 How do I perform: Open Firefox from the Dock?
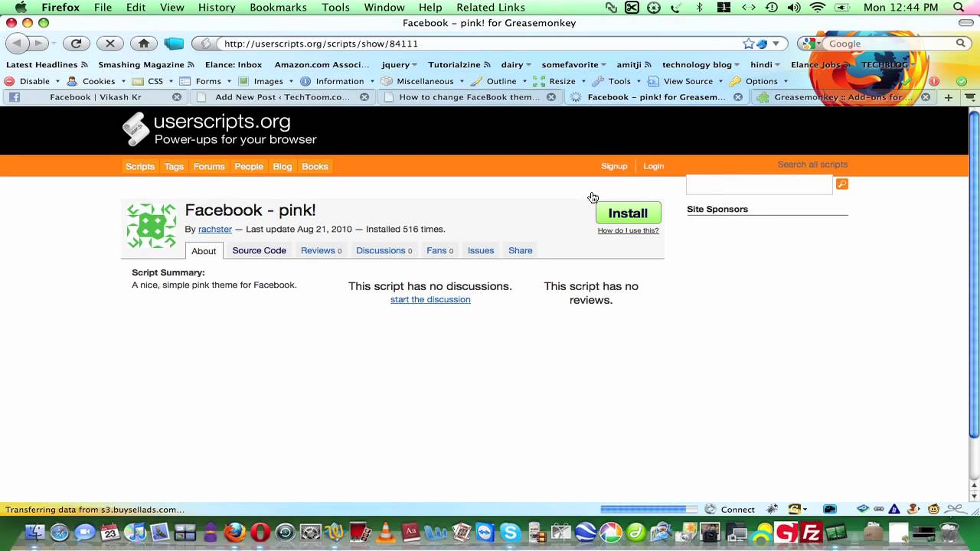tap(235, 533)
